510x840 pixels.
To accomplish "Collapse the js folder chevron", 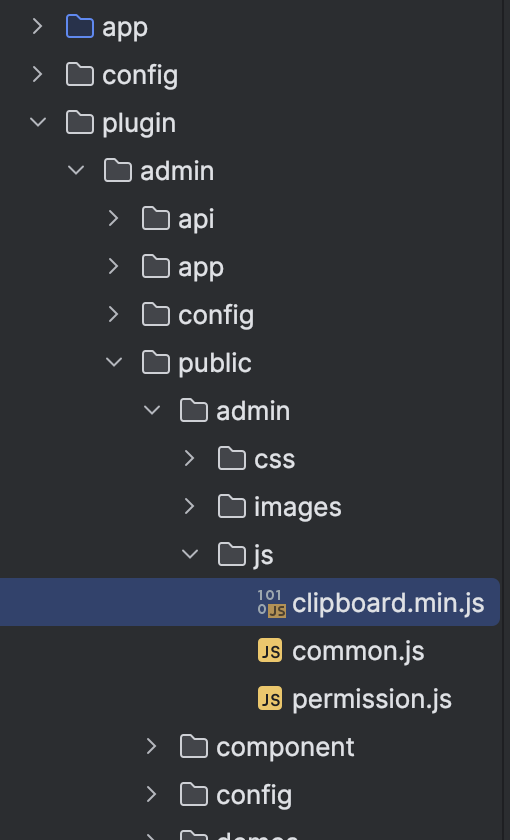I will coord(190,554).
